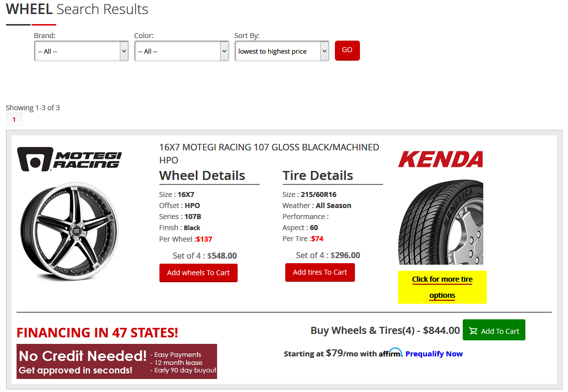The height and width of the screenshot is (392, 568).
Task: Add wheels and tires package to cart
Action: [494, 330]
